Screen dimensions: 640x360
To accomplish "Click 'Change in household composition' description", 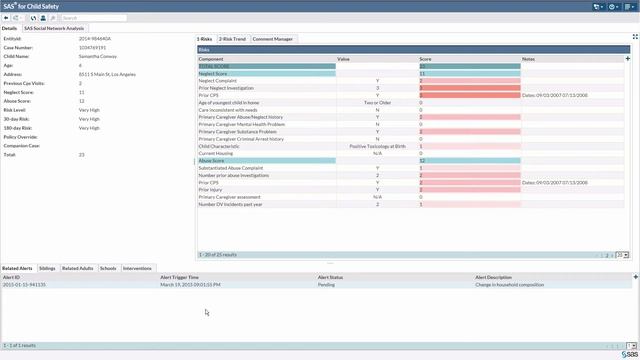I will (509, 284).
